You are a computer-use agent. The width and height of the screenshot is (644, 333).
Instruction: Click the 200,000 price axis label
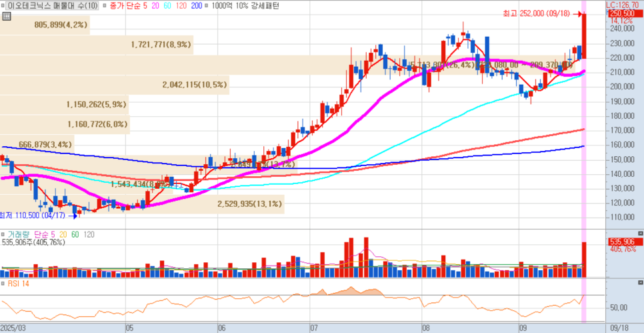621,87
